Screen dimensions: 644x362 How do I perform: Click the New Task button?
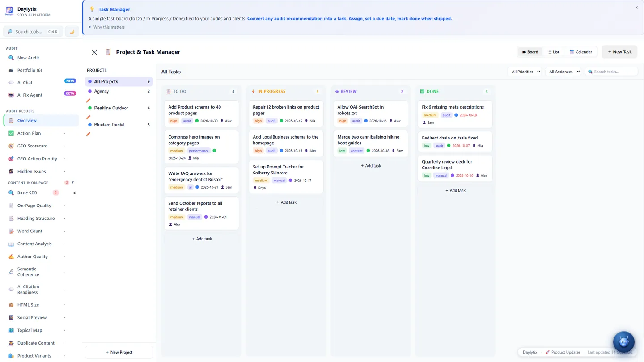(620, 52)
